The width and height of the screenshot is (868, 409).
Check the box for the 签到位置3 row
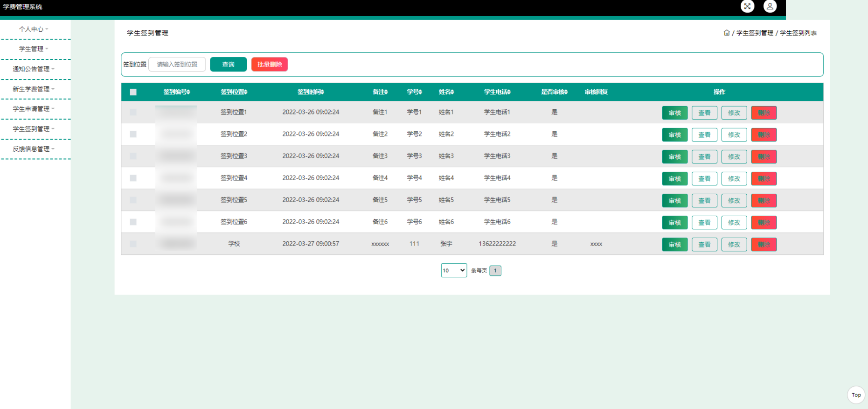133,156
